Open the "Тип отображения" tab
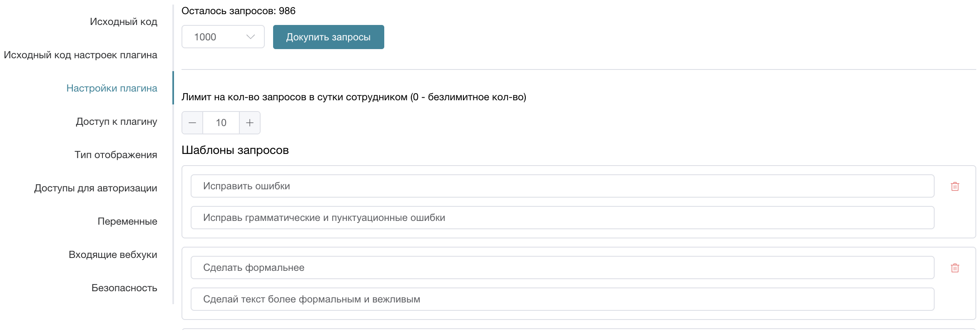980x332 pixels. [x=116, y=155]
